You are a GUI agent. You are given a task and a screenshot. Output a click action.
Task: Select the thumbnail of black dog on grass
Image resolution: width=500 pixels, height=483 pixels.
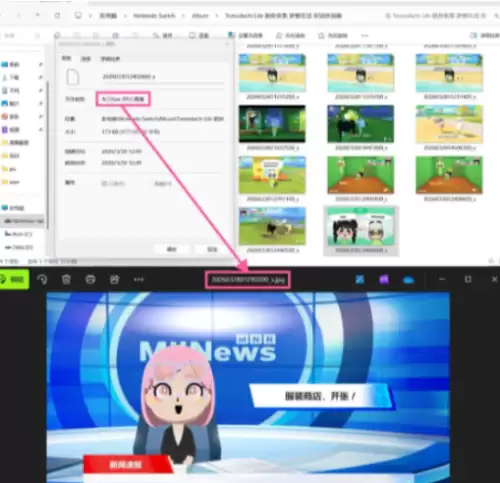[x=272, y=226]
